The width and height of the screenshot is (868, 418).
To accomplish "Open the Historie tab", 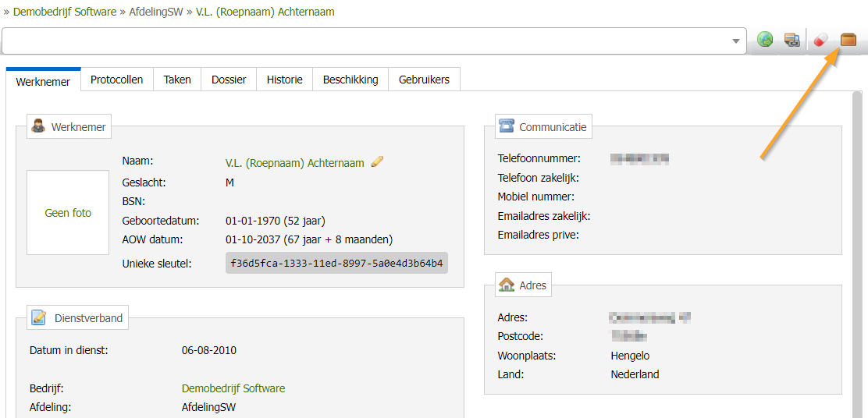I will pyautogui.click(x=285, y=80).
